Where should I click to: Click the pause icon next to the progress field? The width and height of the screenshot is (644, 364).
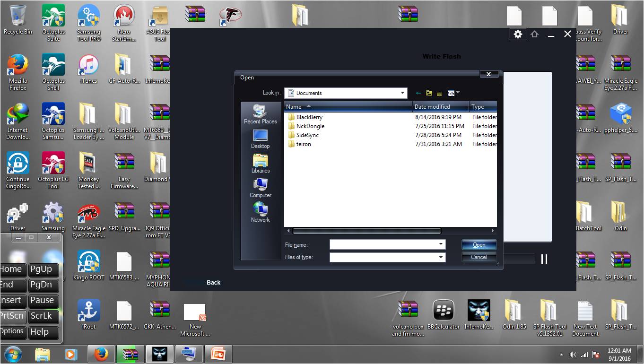pyautogui.click(x=544, y=259)
